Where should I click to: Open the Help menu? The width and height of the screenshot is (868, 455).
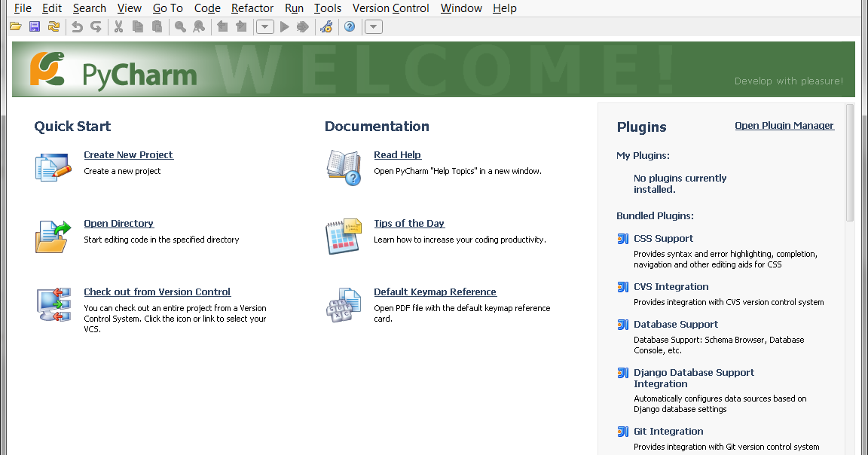pos(505,8)
